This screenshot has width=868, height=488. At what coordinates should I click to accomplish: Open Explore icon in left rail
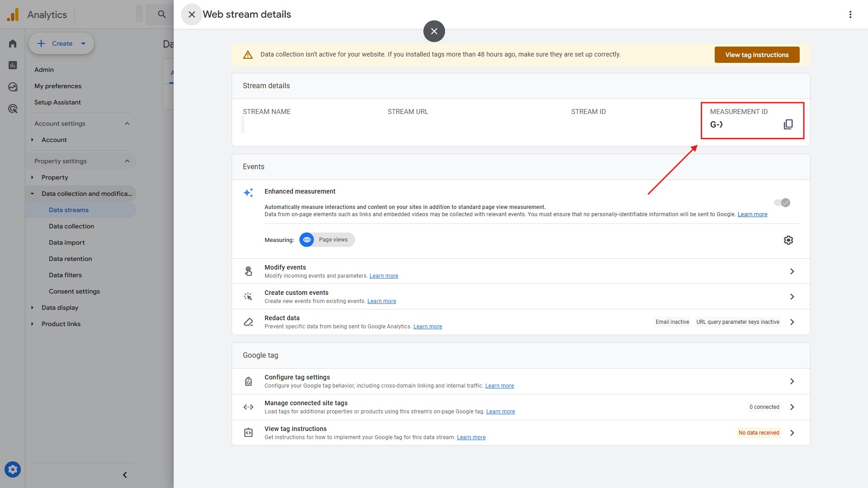(x=13, y=87)
